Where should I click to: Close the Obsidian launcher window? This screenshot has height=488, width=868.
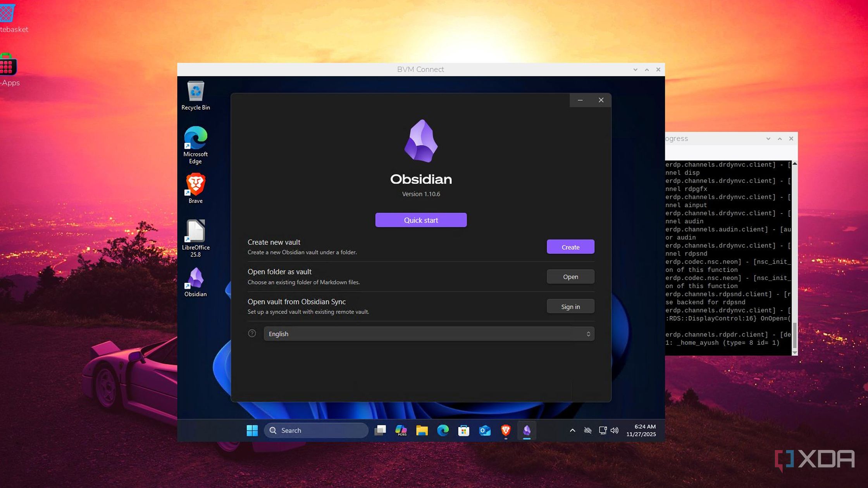(x=601, y=100)
